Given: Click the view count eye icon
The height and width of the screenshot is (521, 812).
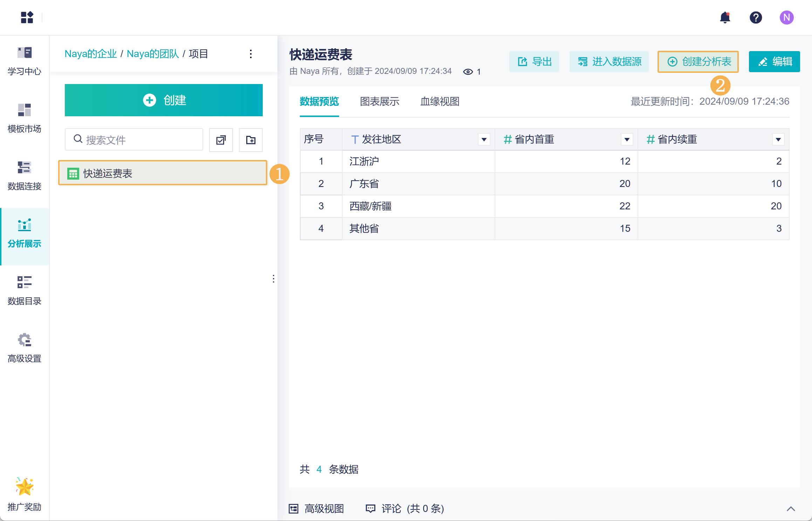Looking at the screenshot, I should tap(468, 72).
